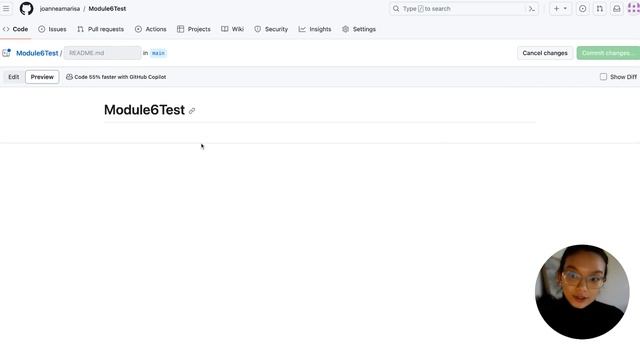
Task: Switch to the Settings tab
Action: click(x=359, y=29)
